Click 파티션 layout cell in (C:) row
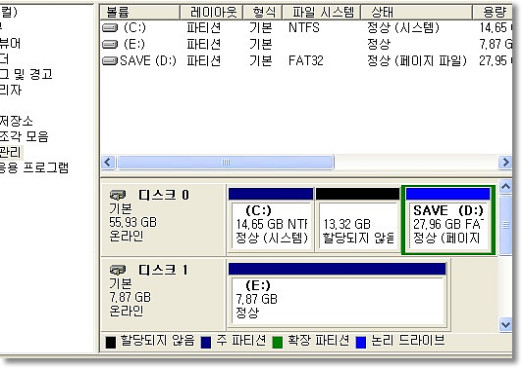 (204, 28)
